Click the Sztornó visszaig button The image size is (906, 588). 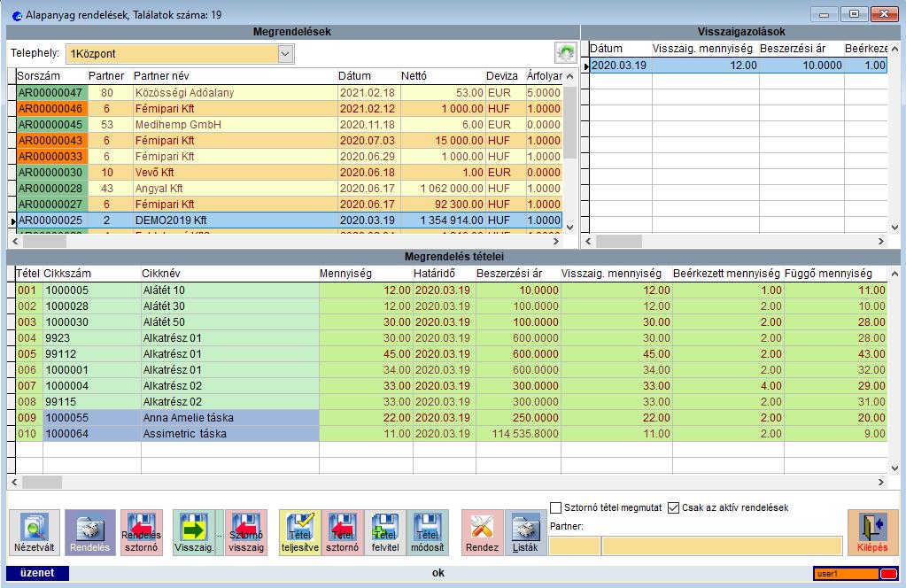coord(246,532)
